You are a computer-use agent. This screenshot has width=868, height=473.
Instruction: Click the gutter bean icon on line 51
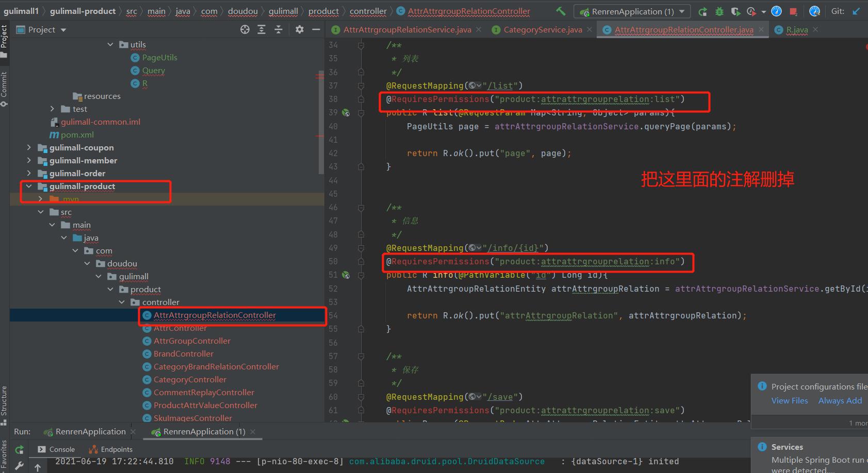tap(346, 275)
